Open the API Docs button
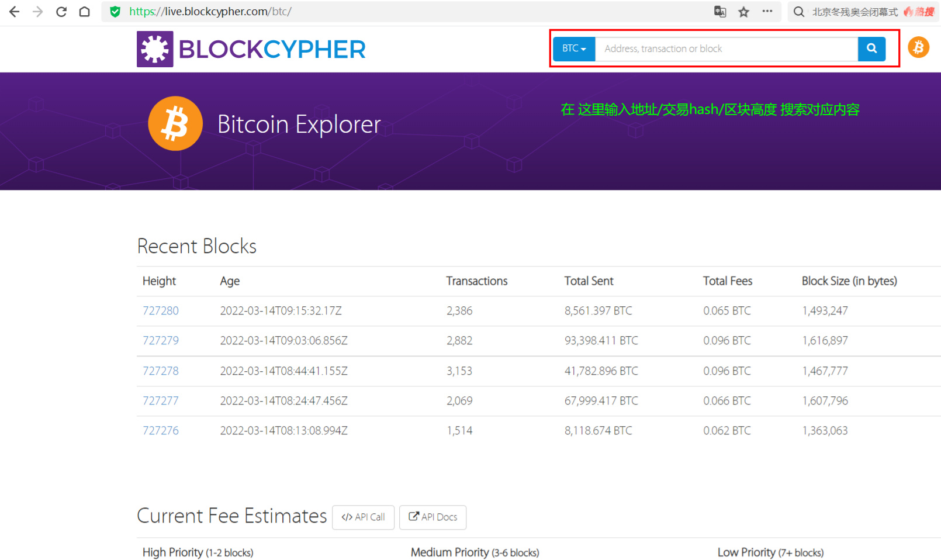941x560 pixels. 433,517
